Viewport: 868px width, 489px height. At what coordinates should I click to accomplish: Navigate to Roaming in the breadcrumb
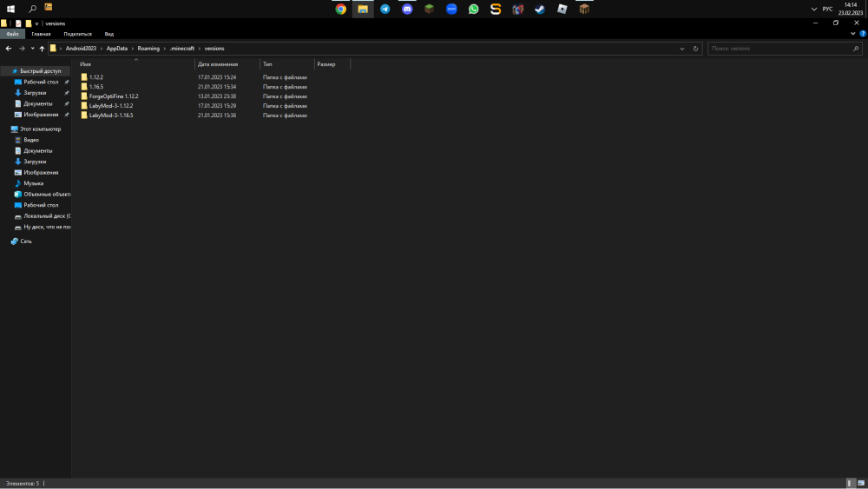pos(148,49)
